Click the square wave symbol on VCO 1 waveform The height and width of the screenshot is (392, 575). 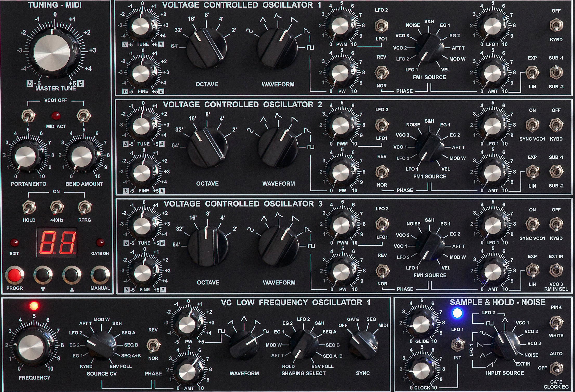pyautogui.click(x=310, y=48)
